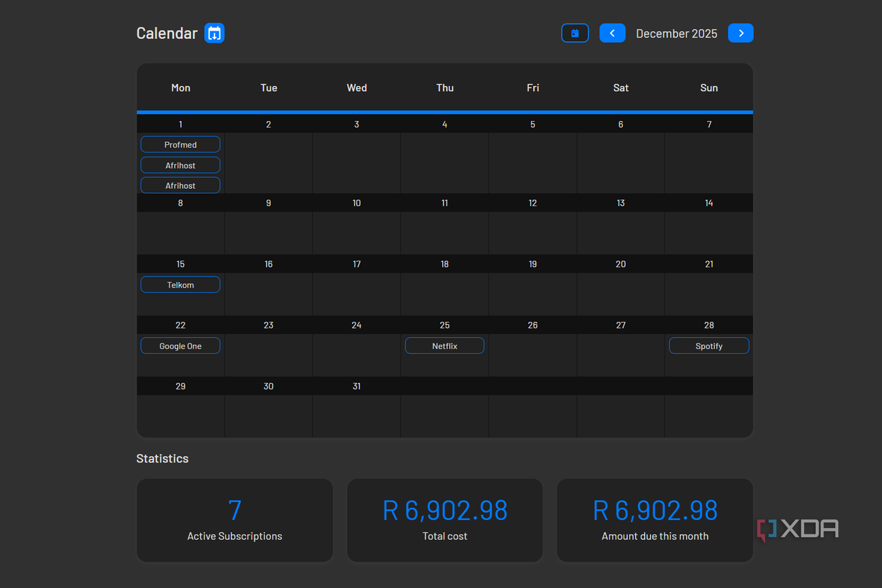
Task: Select day 26 in the calendar
Action: coord(533,325)
